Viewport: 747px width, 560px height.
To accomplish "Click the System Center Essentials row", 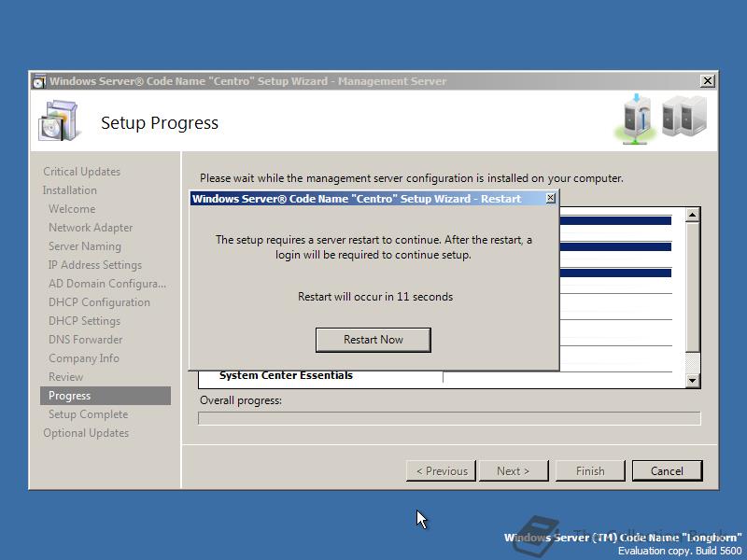I will coord(286,375).
